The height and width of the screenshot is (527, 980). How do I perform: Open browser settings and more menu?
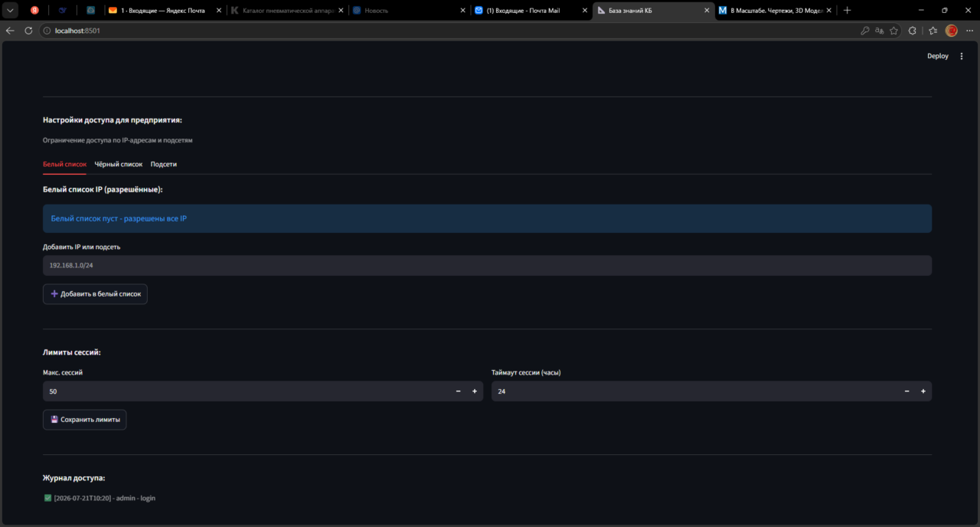[969, 31]
